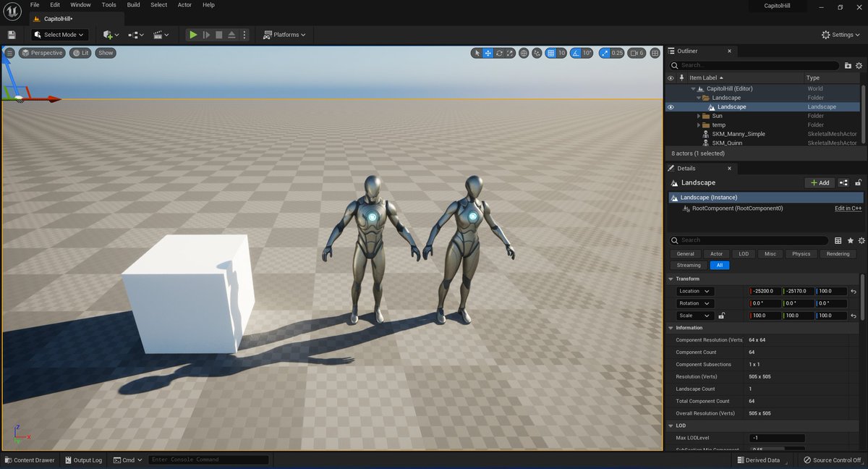The height and width of the screenshot is (469, 868).
Task: Activate the select objects cursor tool
Action: (x=477, y=53)
